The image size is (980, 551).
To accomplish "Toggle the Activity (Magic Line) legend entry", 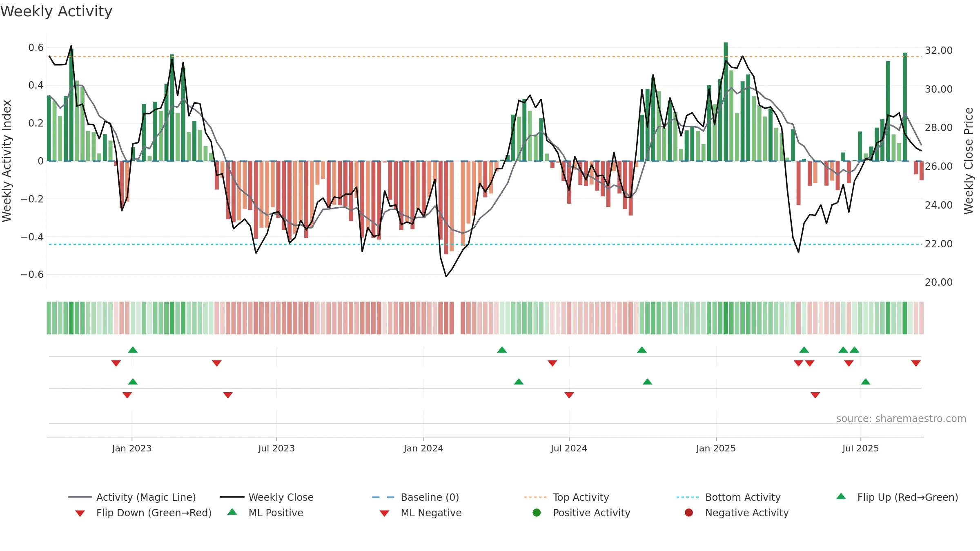I will (132, 497).
